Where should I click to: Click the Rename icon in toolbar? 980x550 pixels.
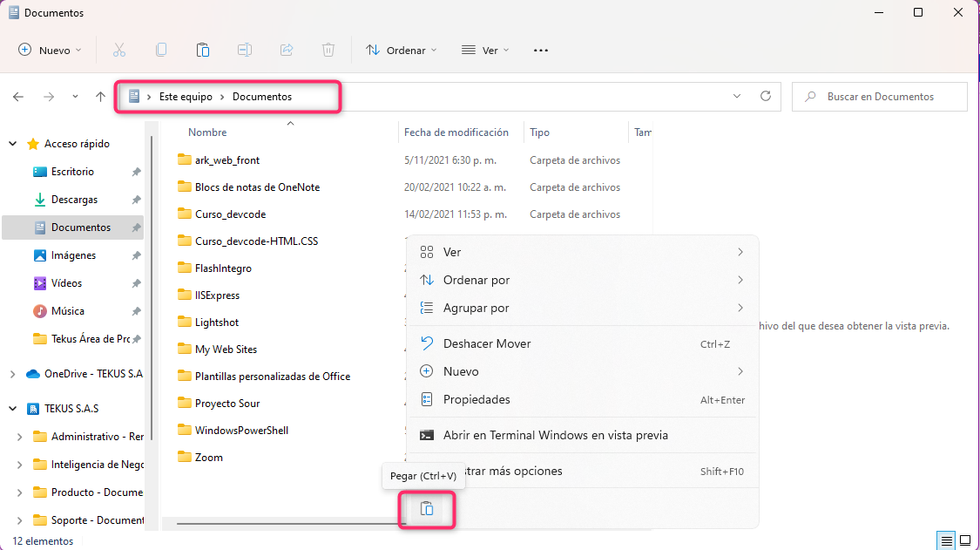[245, 51]
